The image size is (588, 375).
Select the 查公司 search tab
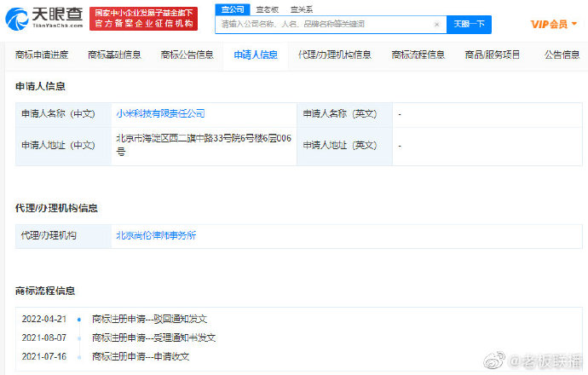point(232,9)
